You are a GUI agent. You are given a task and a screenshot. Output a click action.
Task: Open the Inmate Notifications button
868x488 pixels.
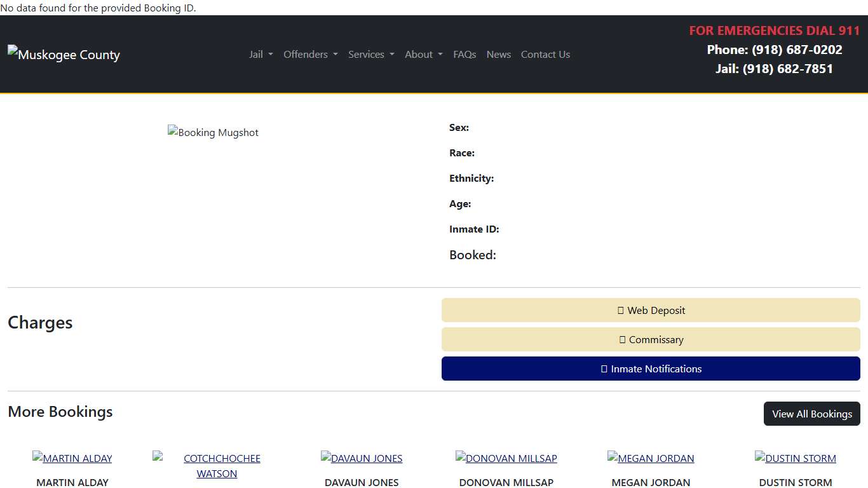(651, 369)
